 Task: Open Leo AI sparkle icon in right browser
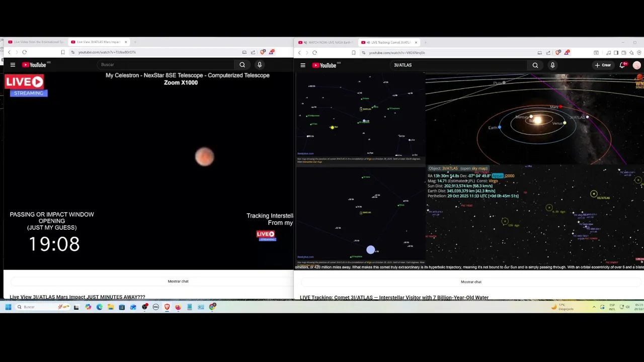pyautogui.click(x=631, y=53)
